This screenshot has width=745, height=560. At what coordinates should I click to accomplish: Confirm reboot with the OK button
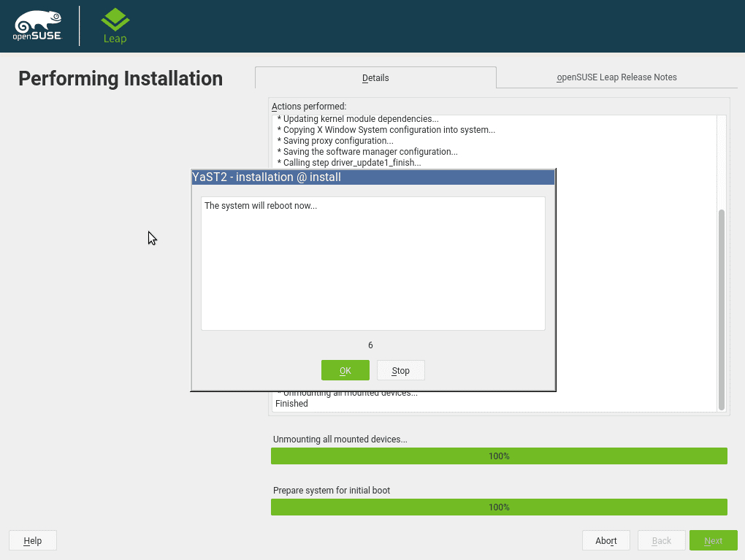point(345,370)
